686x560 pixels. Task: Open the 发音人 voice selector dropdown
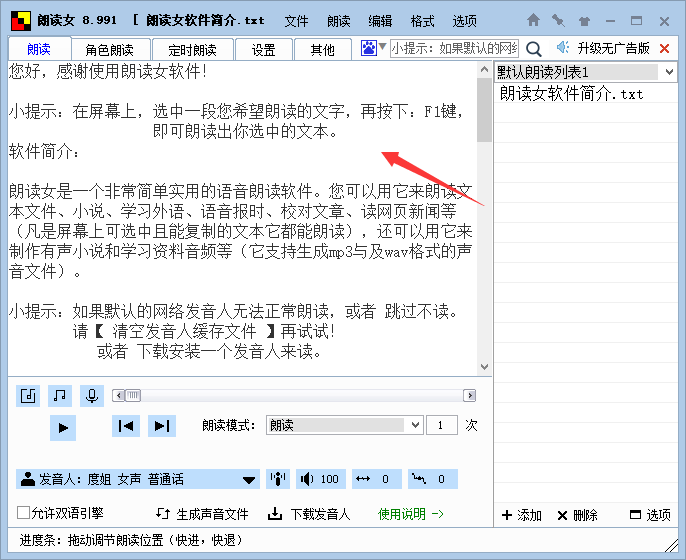tap(249, 480)
